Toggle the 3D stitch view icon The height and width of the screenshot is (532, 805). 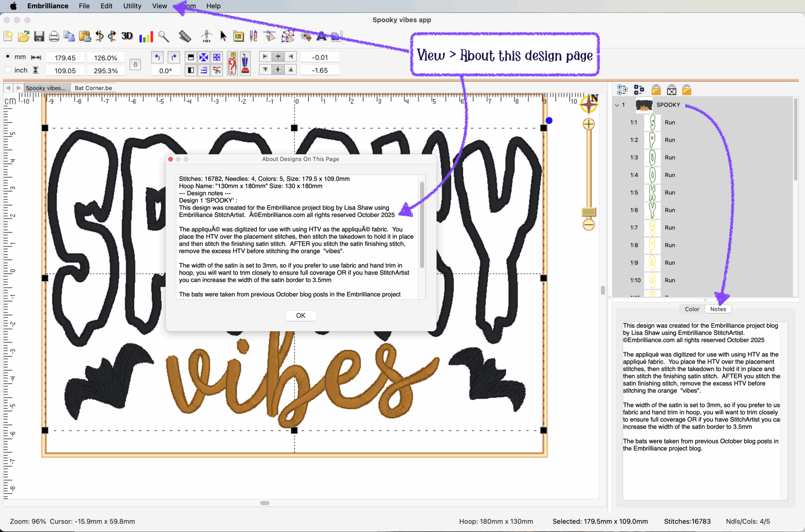[x=127, y=36]
